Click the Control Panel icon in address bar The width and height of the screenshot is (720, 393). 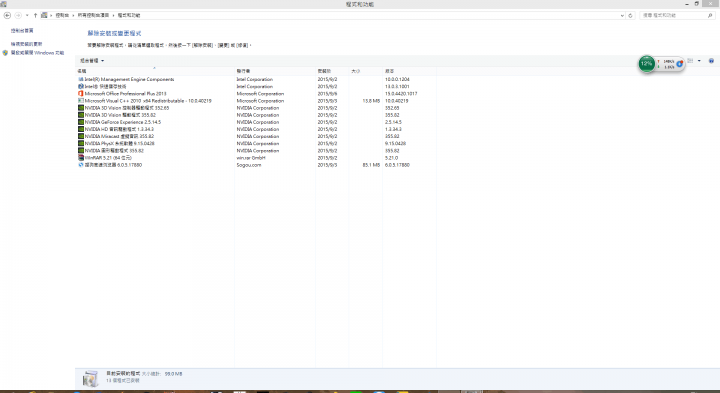(x=44, y=15)
